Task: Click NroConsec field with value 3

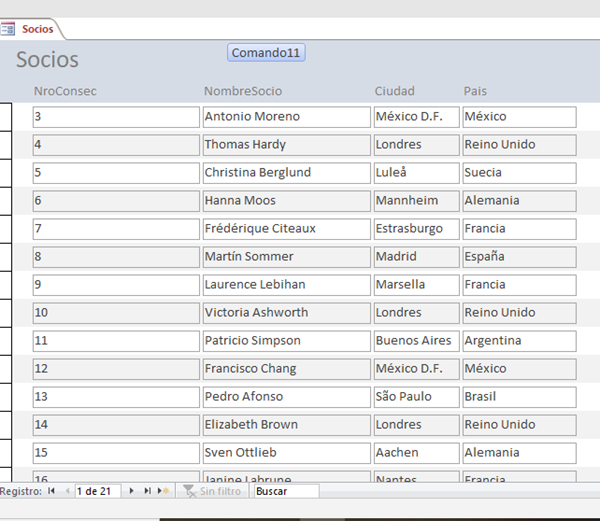Action: point(116,117)
